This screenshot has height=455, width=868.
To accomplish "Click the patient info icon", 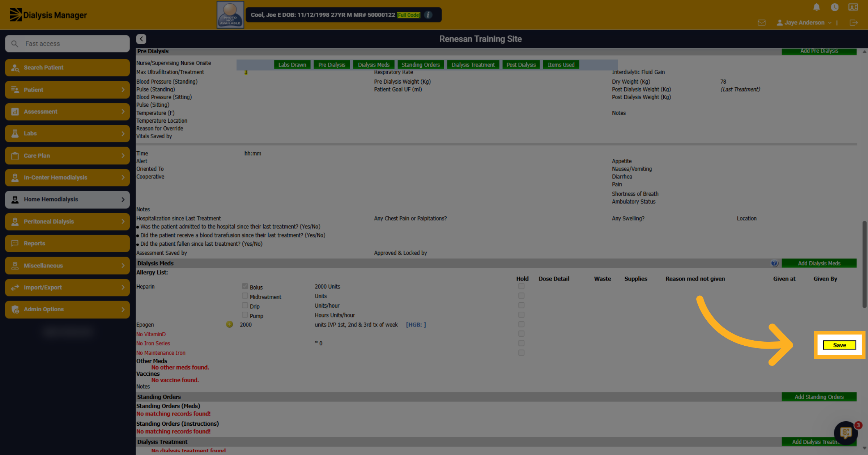I will pos(428,15).
